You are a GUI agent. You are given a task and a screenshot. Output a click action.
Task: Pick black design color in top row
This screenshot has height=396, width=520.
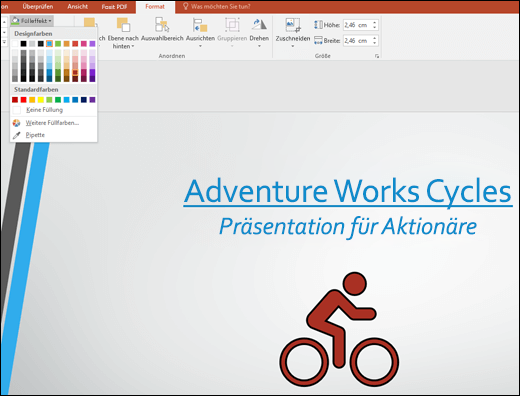tap(23, 44)
